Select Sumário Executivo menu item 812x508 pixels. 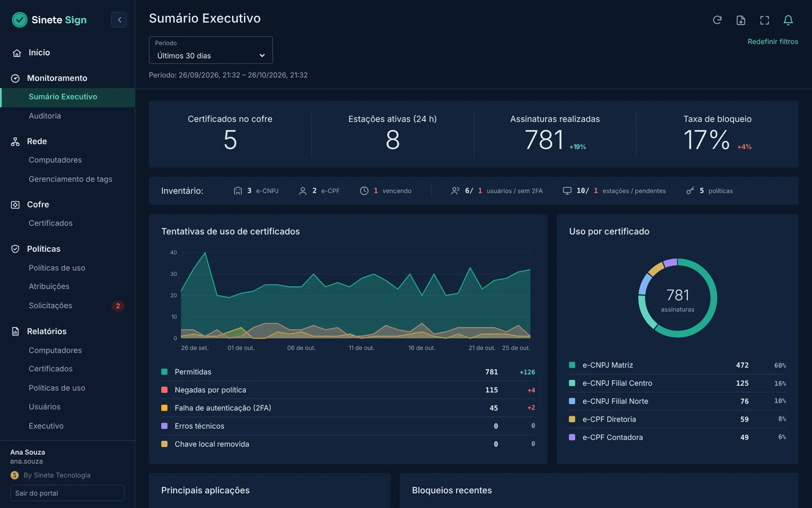click(67, 97)
